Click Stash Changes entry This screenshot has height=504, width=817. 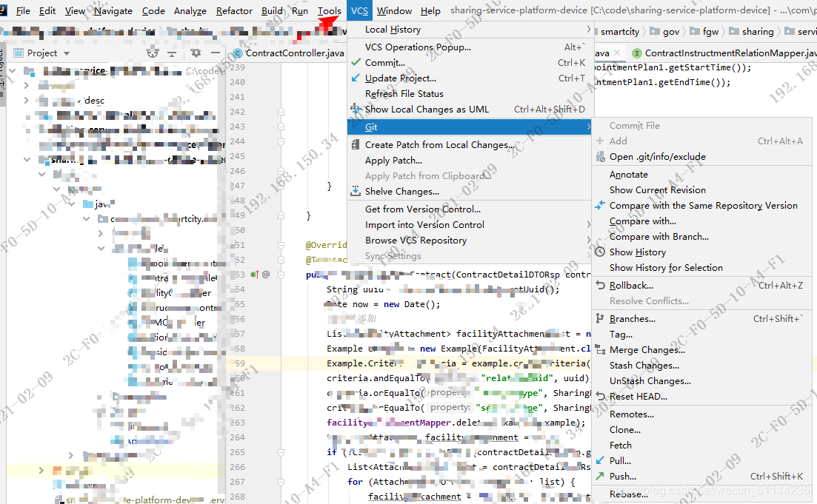coord(704,366)
